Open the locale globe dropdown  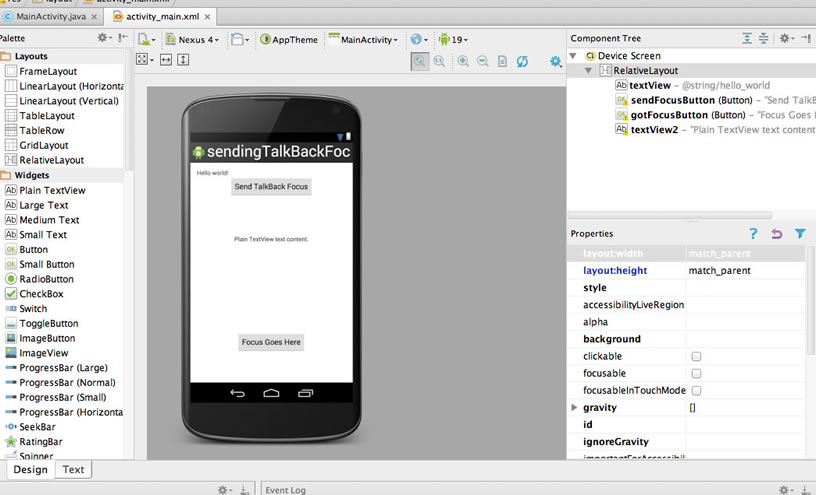click(419, 40)
